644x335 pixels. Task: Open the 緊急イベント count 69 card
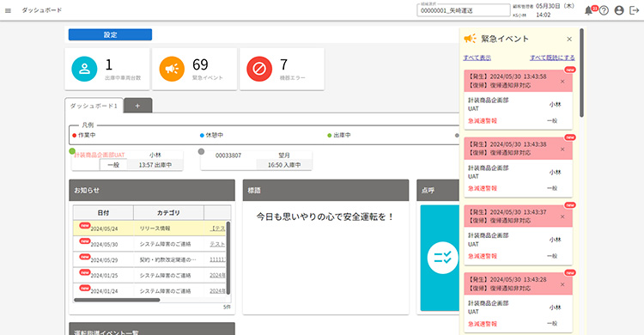tap(194, 69)
